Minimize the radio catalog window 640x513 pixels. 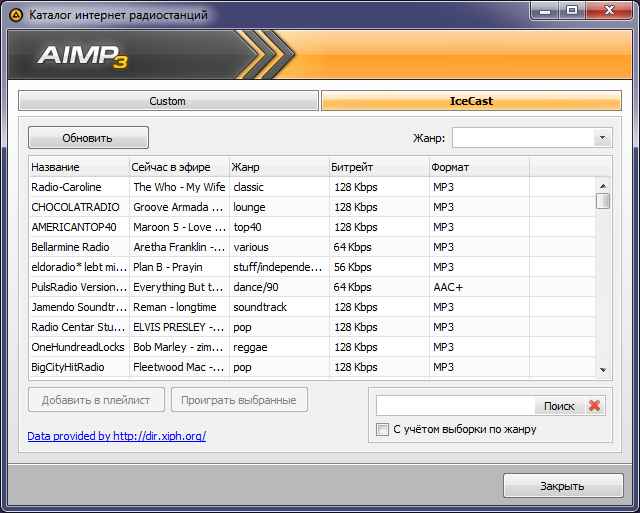[x=545, y=11]
